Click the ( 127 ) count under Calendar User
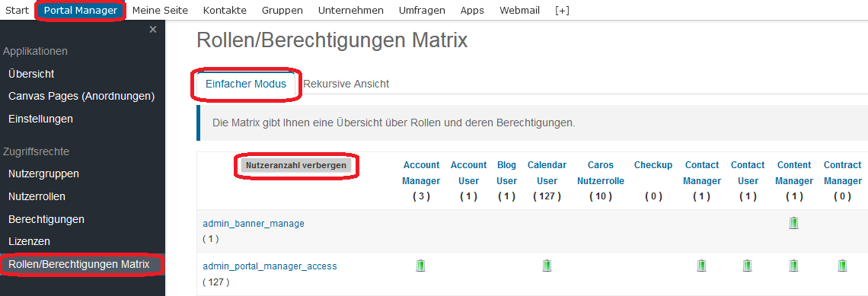 tap(547, 196)
